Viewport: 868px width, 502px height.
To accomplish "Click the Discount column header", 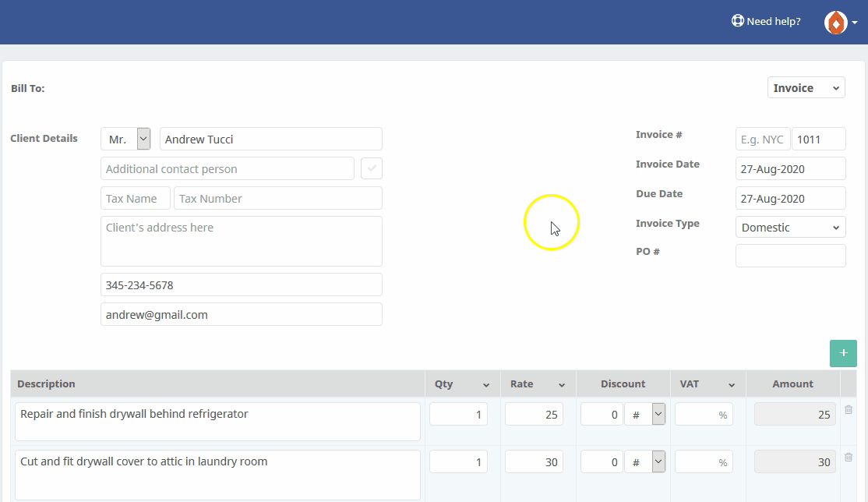I will 623,384.
